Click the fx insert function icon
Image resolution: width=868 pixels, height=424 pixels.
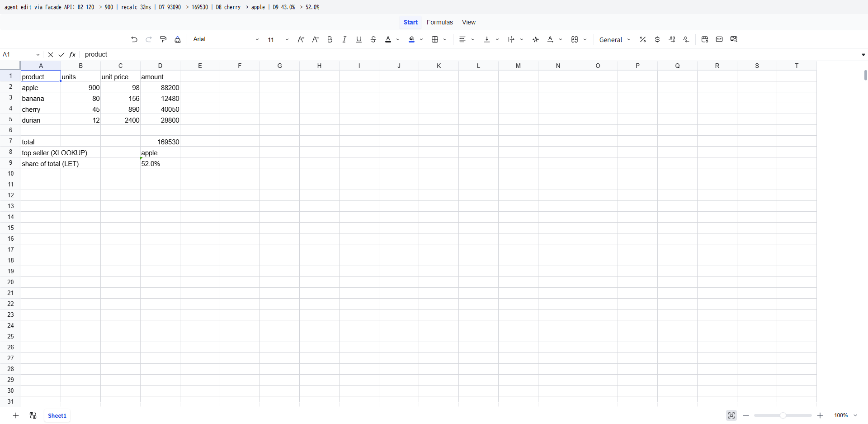pos(72,55)
